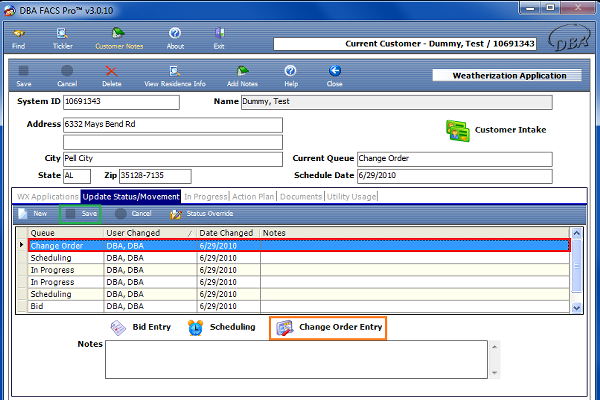The height and width of the screenshot is (400, 600).
Task: Click the City field
Action: (173, 159)
